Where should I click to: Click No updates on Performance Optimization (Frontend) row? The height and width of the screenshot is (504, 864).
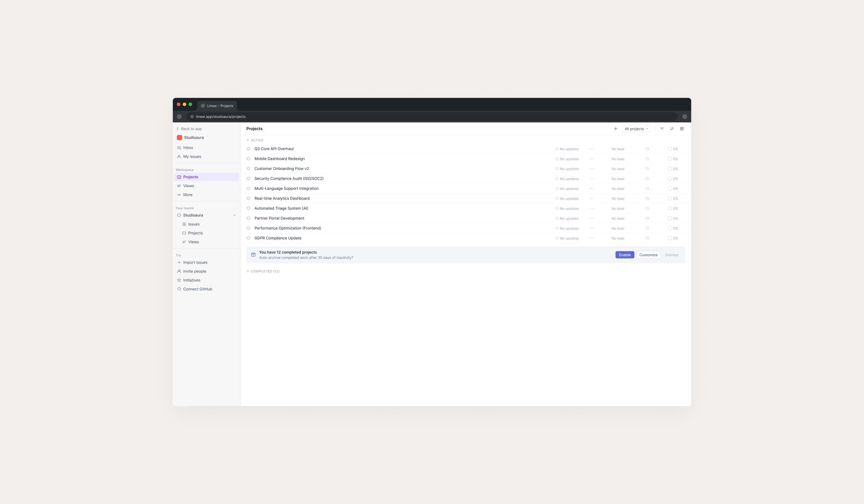pos(567,229)
